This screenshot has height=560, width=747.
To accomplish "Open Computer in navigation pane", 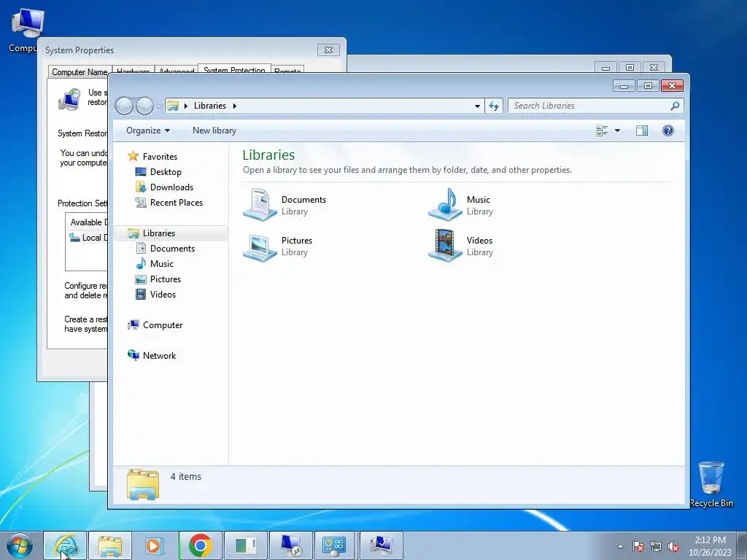I will pos(155,324).
